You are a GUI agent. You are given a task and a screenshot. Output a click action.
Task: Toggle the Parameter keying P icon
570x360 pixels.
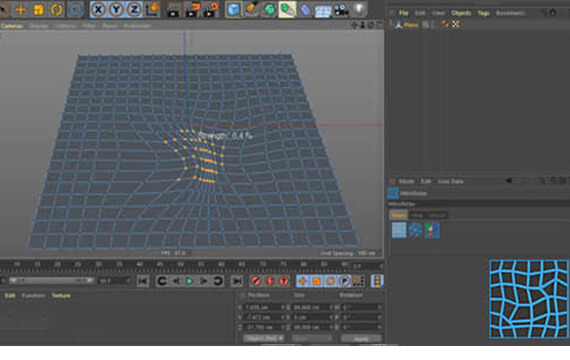[344, 281]
